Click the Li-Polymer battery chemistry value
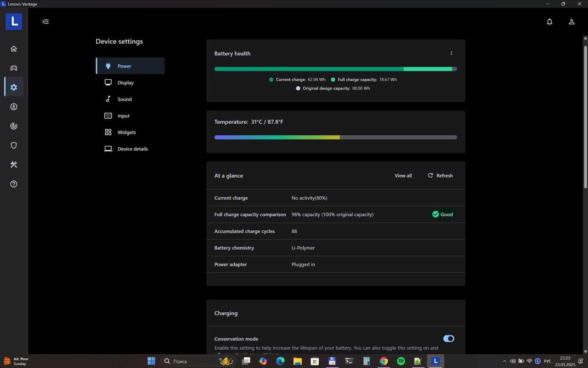This screenshot has height=368, width=588. coord(303,248)
